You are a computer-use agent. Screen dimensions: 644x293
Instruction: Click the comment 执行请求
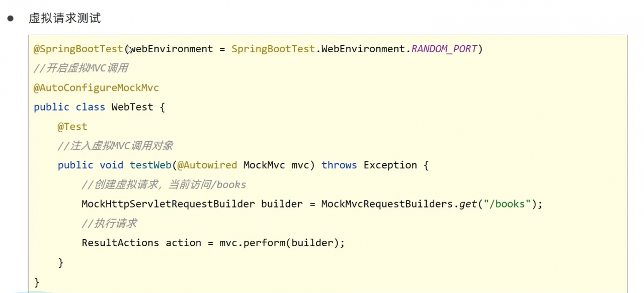(109, 223)
